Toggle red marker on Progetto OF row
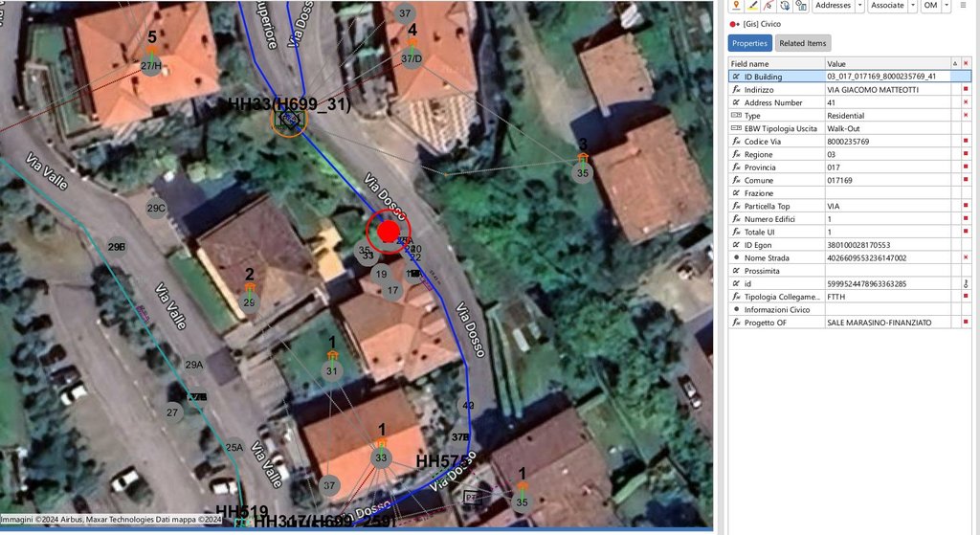The width and height of the screenshot is (980, 535). pyautogui.click(x=966, y=323)
